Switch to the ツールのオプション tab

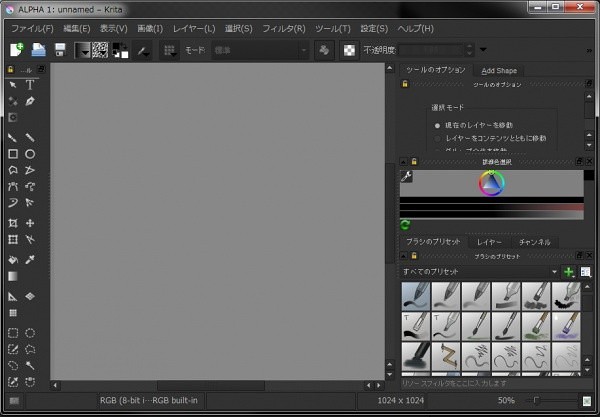tap(435, 70)
